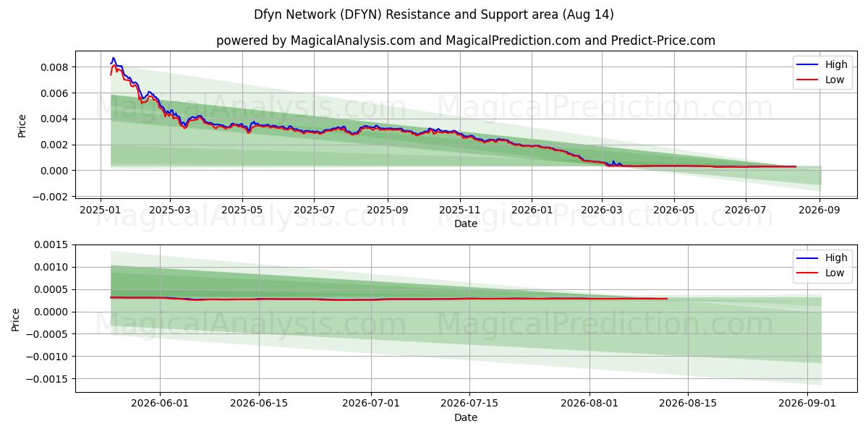Click the '2026-07' date tick label
The width and height of the screenshot is (868, 434).
[x=746, y=210]
